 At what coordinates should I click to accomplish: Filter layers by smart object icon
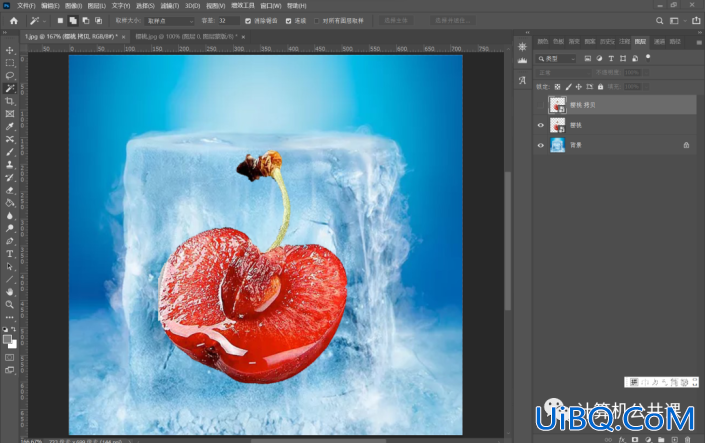(x=635, y=58)
